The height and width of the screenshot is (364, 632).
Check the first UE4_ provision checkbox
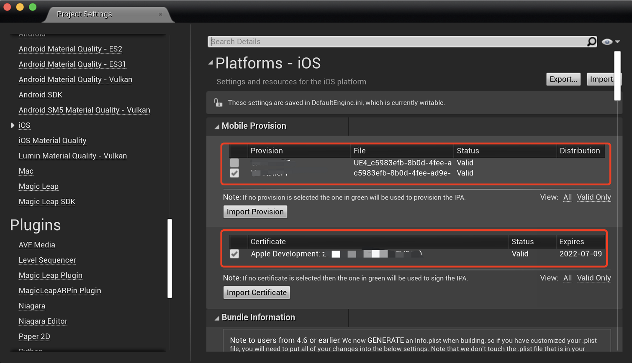[x=234, y=162]
